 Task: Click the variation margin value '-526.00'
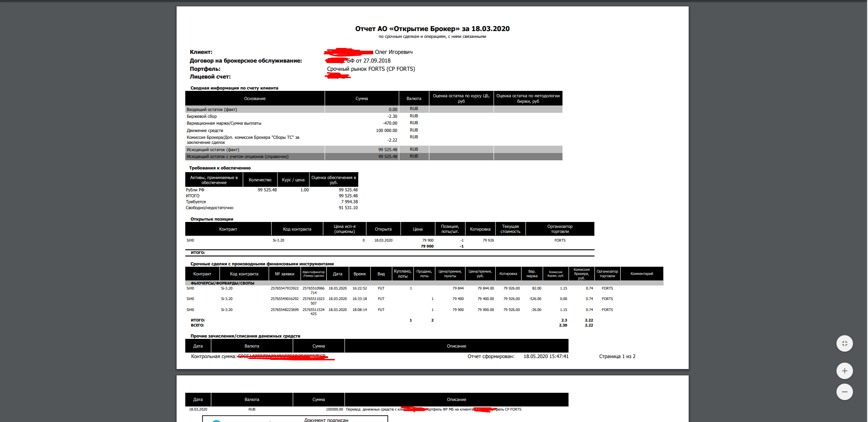point(535,299)
